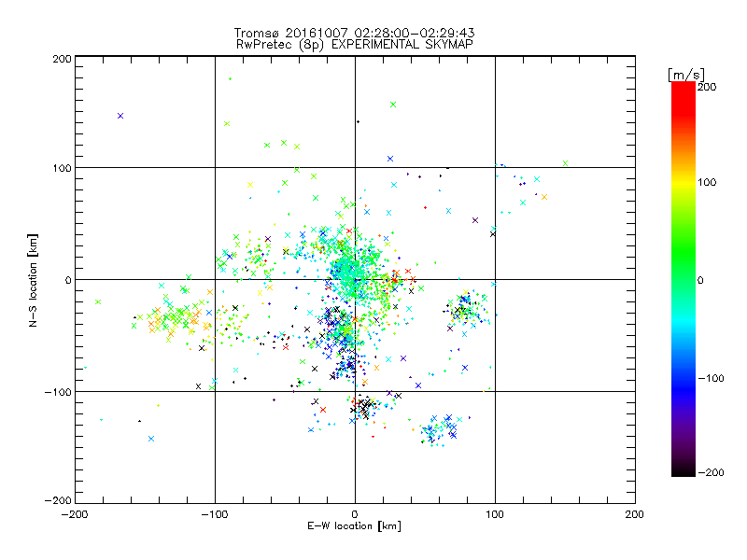747x560 pixels.
Task: Click the black bottom of the velocity colorbar
Action: point(684,469)
